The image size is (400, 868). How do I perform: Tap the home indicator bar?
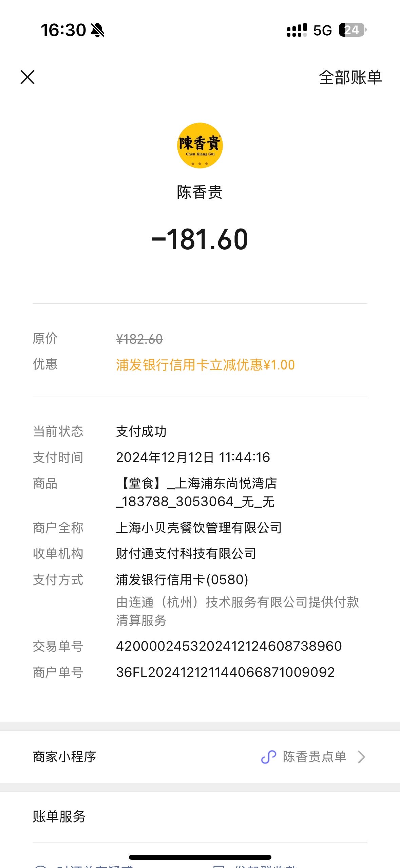pos(200,857)
